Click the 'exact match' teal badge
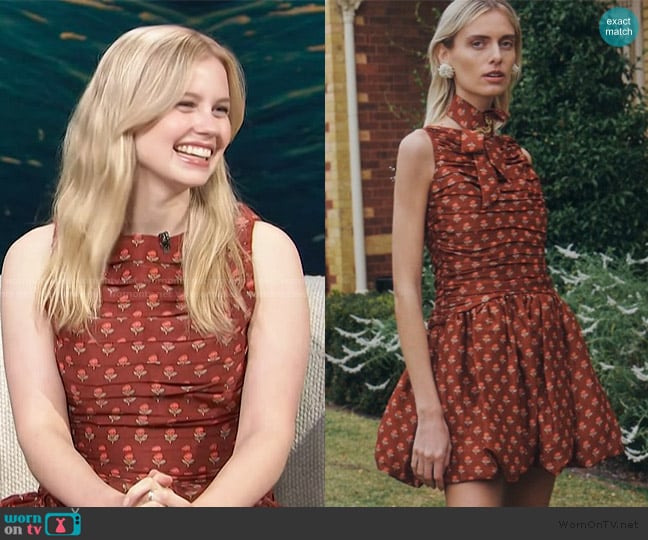648x540 pixels. (x=619, y=26)
